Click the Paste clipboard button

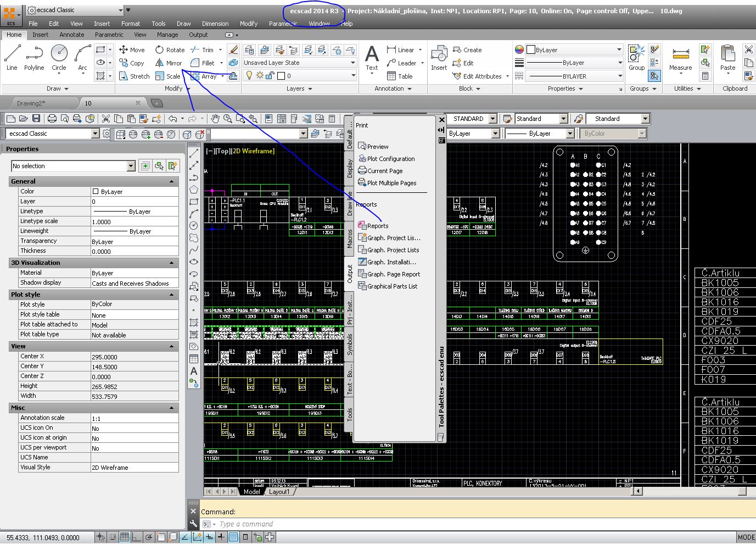coord(727,58)
